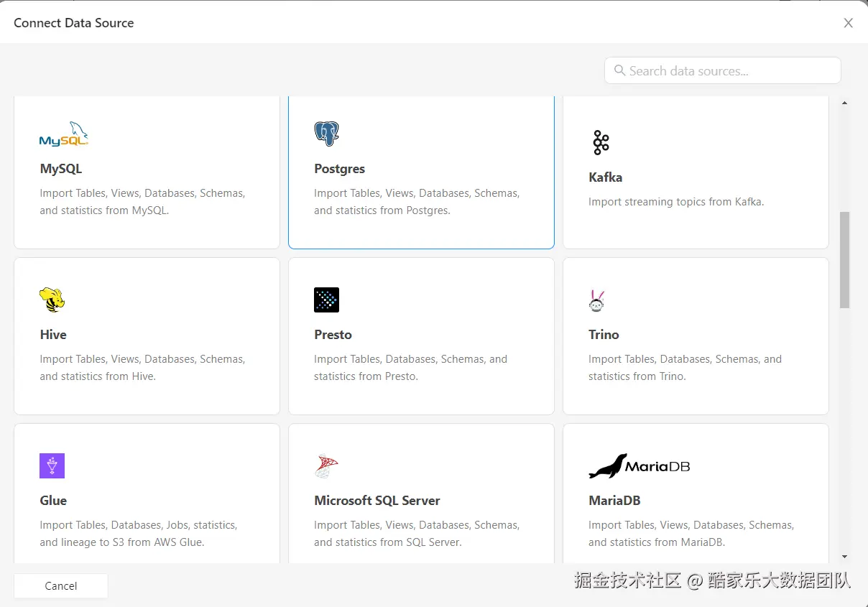Select the Kafka streaming topics description

[675, 202]
